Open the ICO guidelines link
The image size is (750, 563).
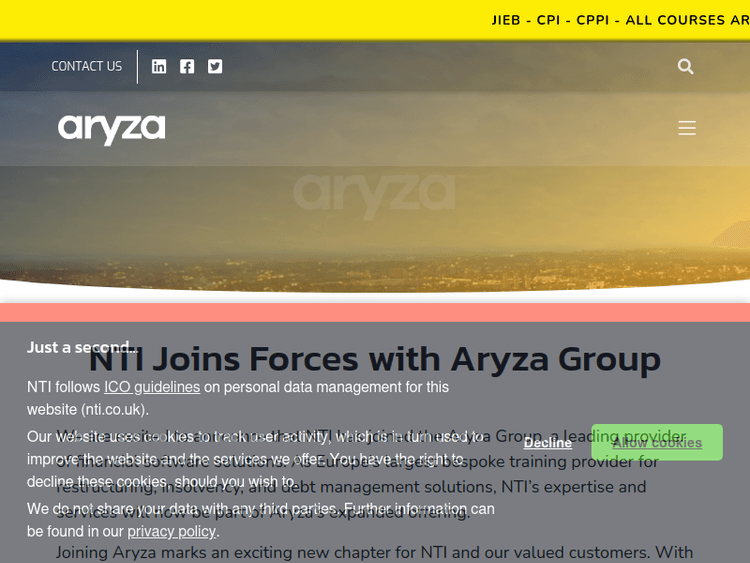pos(152,387)
